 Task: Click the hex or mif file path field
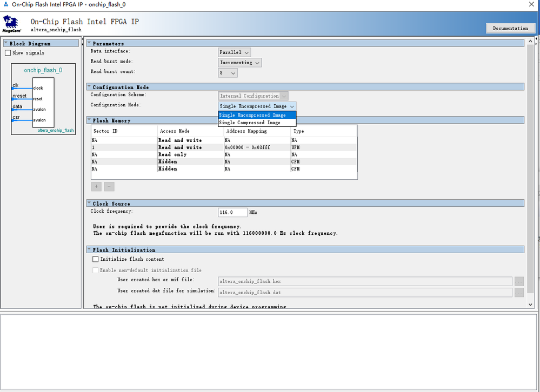[x=365, y=282]
